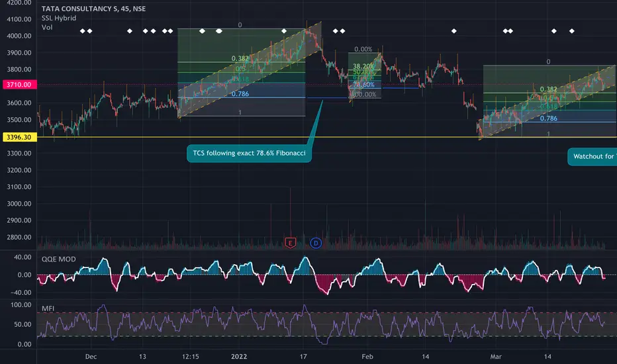The width and height of the screenshot is (617, 364).
Task: Click the yellow 3396.30 price label
Action: pos(19,137)
